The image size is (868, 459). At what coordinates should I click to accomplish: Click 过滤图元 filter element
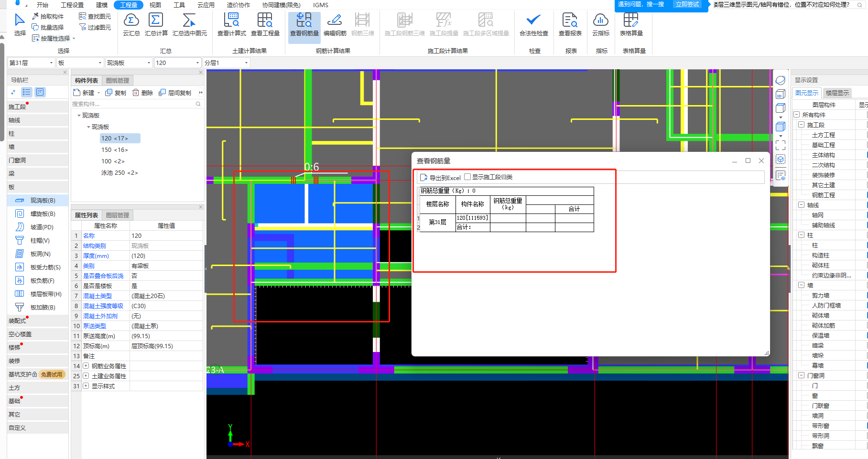click(95, 27)
